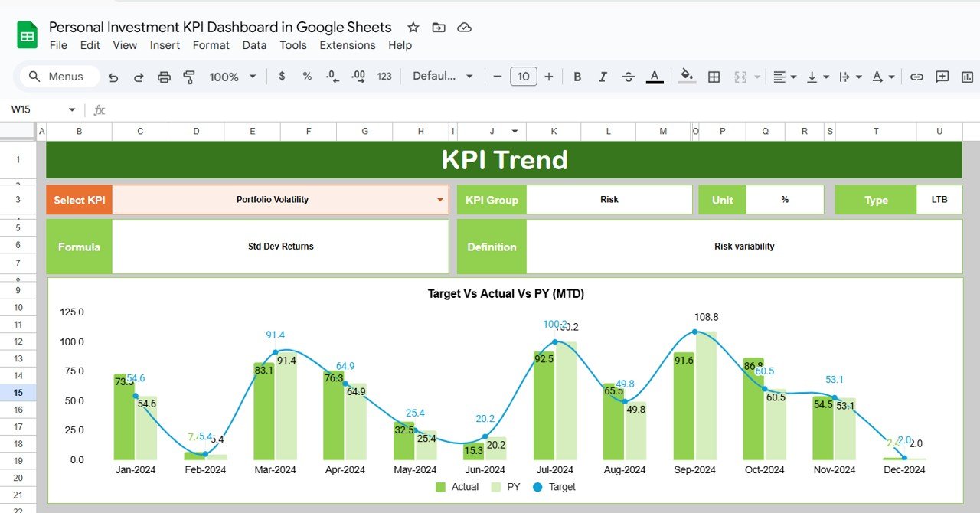Toggle bold formatting
Image resolution: width=980 pixels, height=513 pixels.
[577, 77]
